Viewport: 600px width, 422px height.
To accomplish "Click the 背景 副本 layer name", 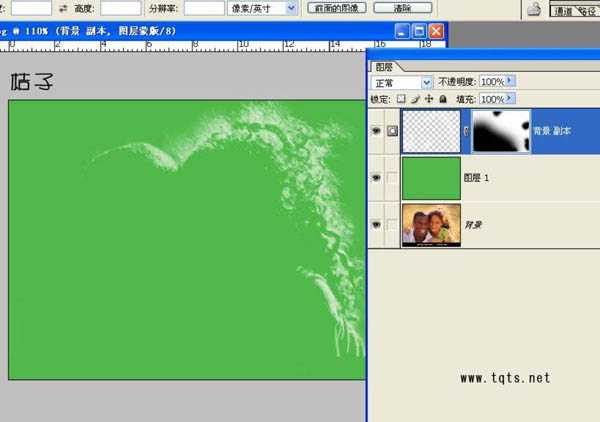I will (x=551, y=131).
